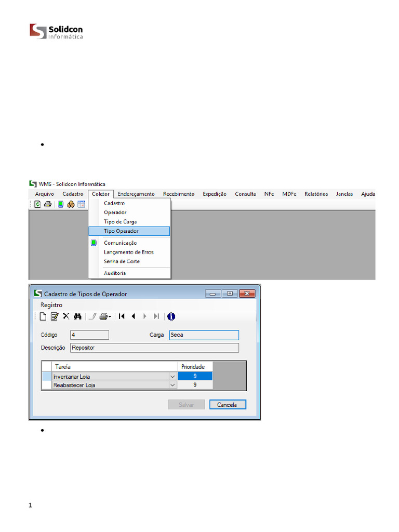Click the green handheld collector icon in toolbar
Viewport: 399px width, 532px height.
[61, 204]
